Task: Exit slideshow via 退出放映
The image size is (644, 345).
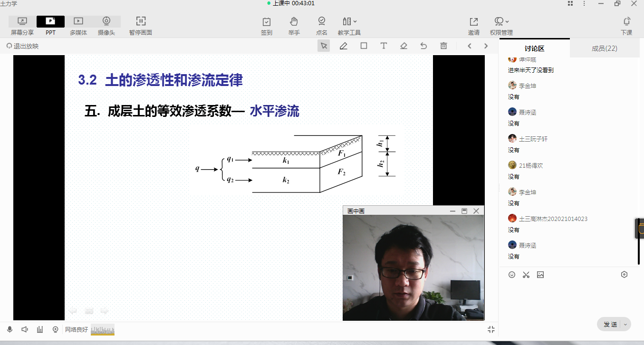Action: 23,46
